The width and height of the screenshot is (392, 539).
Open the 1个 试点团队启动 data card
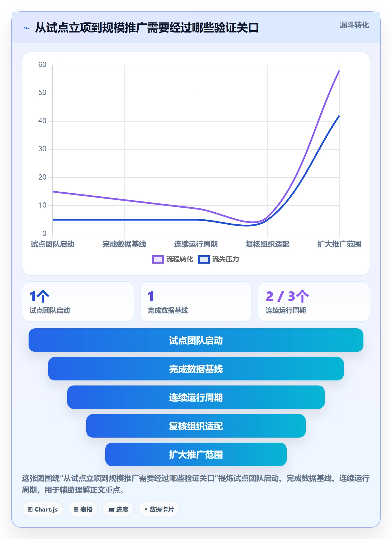[x=78, y=301]
